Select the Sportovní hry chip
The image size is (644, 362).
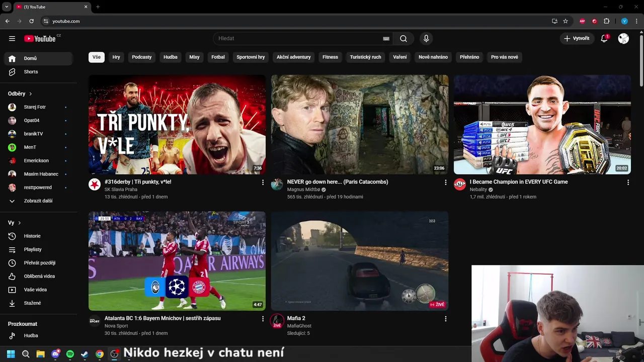(251, 57)
